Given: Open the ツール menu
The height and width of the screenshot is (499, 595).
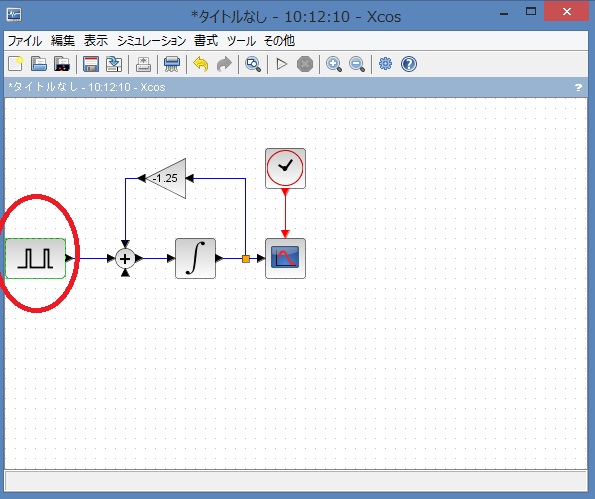Looking at the screenshot, I should point(241,41).
